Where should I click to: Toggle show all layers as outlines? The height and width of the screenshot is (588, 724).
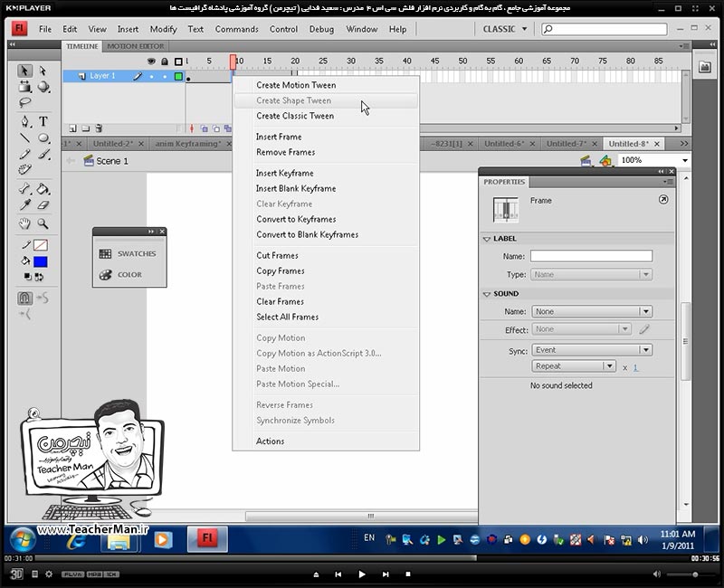178,61
